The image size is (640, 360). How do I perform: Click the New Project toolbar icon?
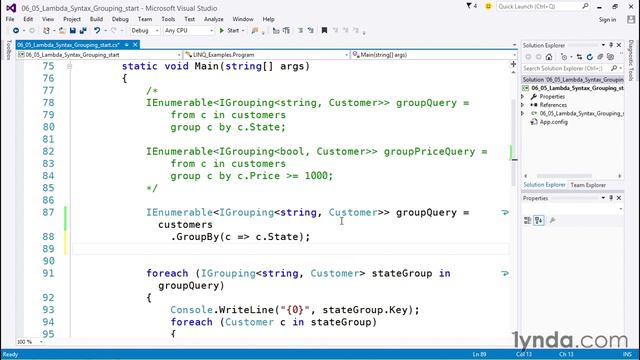[46, 31]
